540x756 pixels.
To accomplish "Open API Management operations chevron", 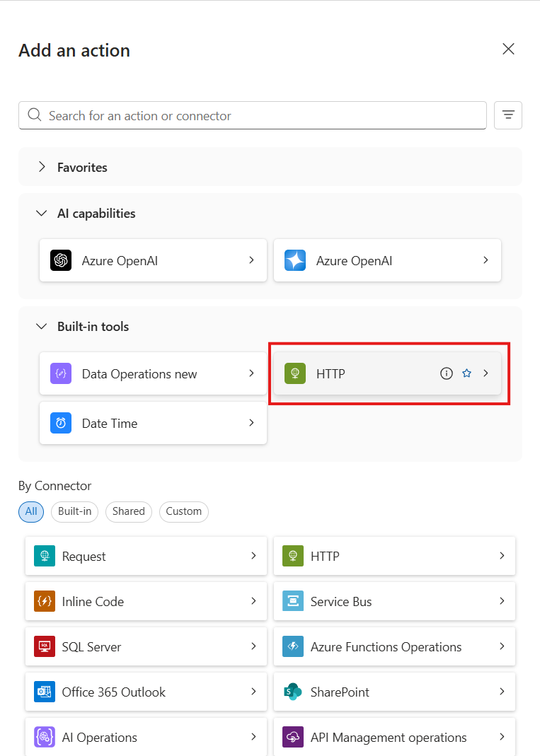I will pos(502,737).
